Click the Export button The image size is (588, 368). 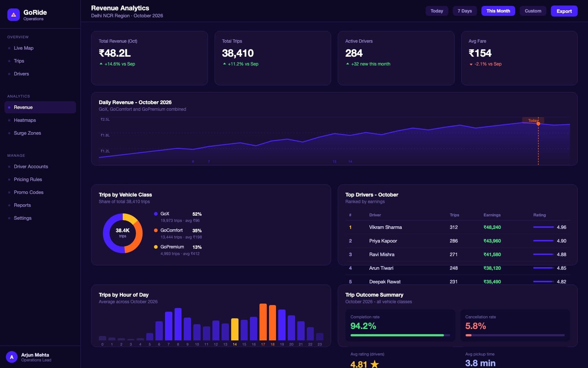[x=564, y=11]
